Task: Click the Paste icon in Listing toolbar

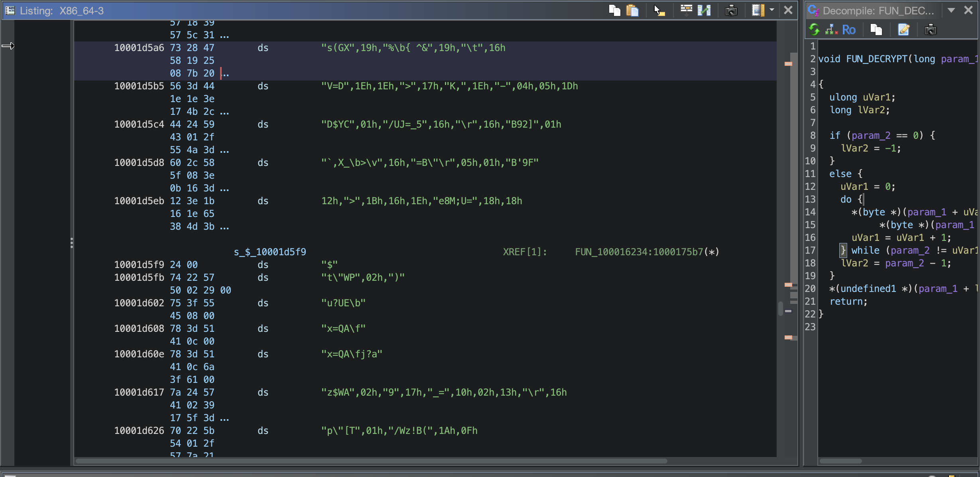Action: click(632, 10)
